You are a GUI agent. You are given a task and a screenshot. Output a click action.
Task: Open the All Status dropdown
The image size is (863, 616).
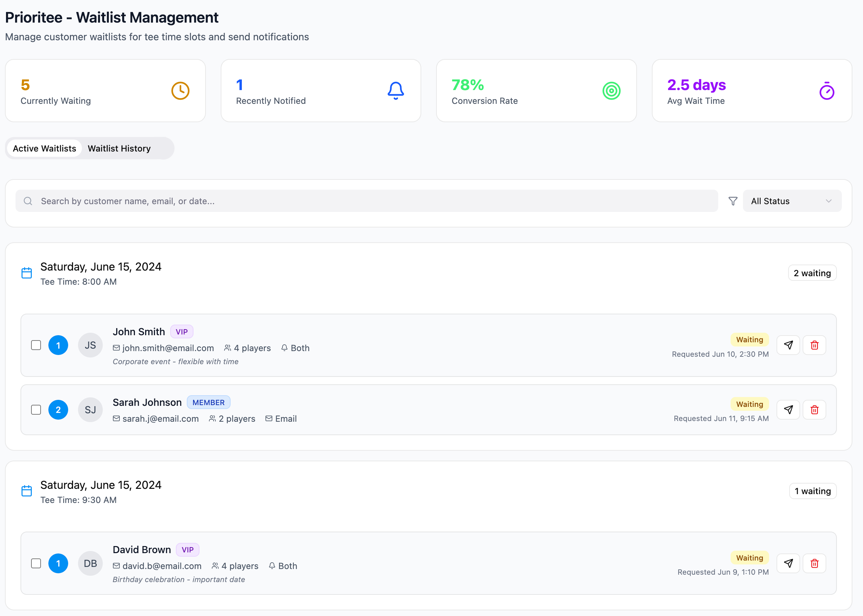(792, 201)
